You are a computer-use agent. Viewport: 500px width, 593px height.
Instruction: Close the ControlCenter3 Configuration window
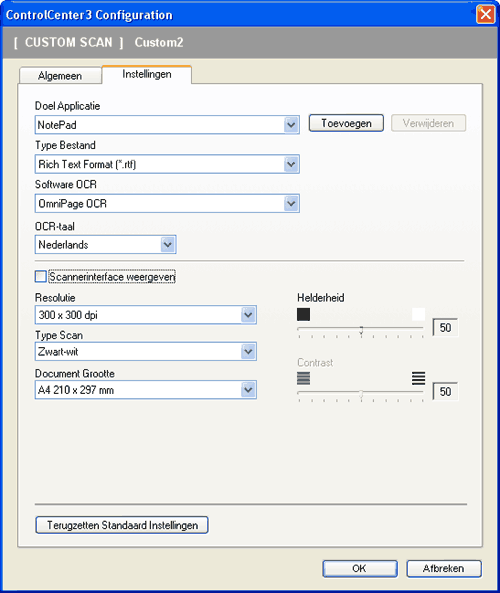(486, 15)
